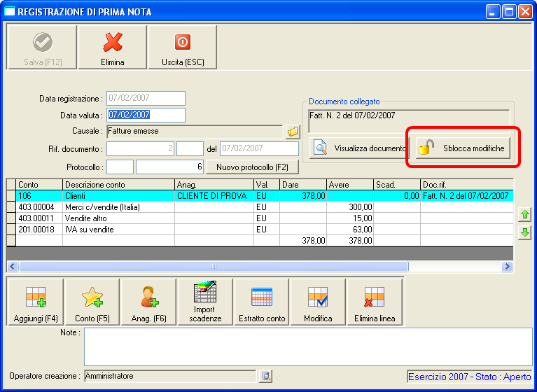Click the Descrizione conto column header
This screenshot has width=537, height=392.
[x=119, y=185]
